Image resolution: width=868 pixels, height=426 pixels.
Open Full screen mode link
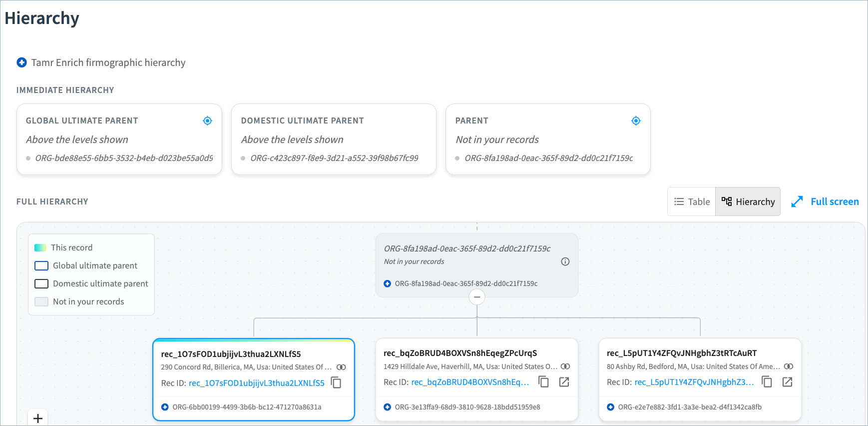(x=835, y=201)
